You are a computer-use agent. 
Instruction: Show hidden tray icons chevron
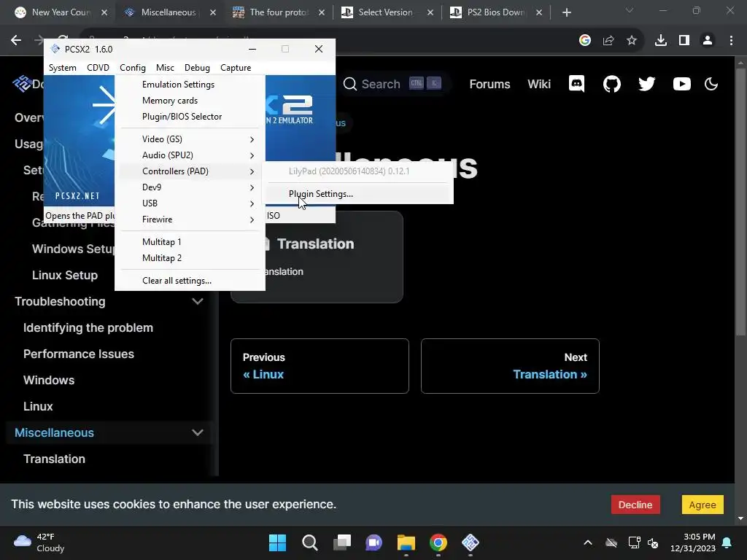[x=588, y=542]
